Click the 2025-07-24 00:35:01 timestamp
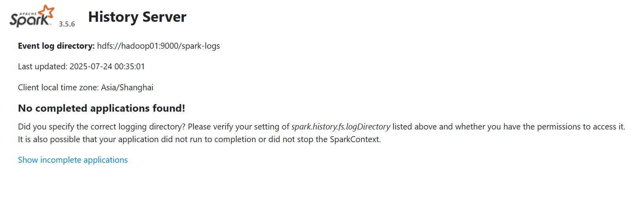 click(x=107, y=67)
